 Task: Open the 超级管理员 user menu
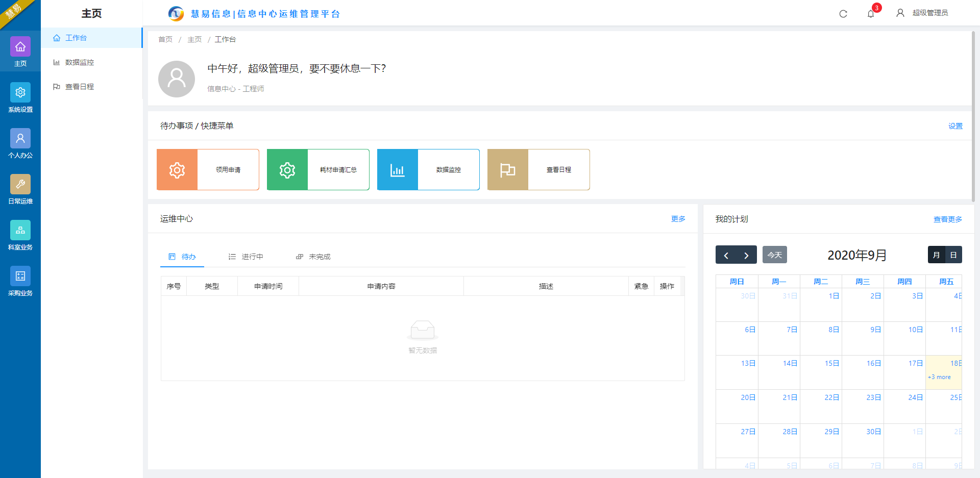923,13
